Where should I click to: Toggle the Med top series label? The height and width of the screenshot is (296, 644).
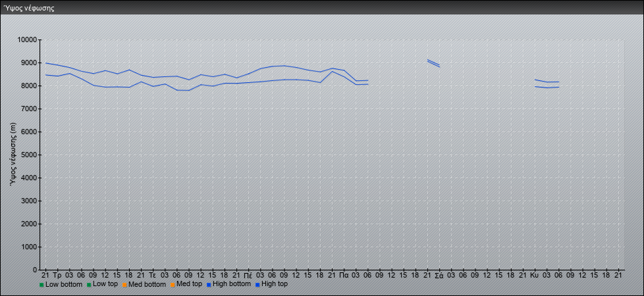coord(189,284)
